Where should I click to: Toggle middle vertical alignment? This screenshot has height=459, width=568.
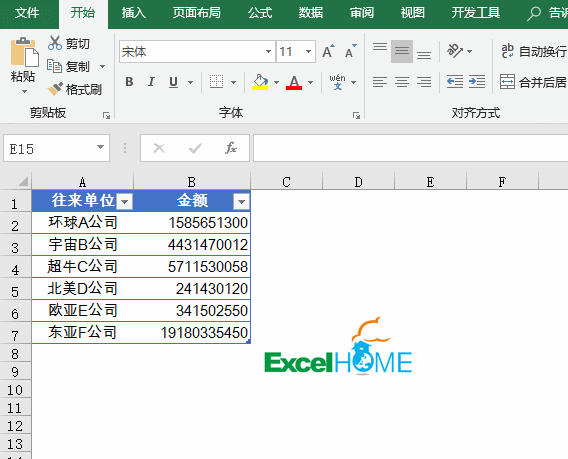(402, 51)
